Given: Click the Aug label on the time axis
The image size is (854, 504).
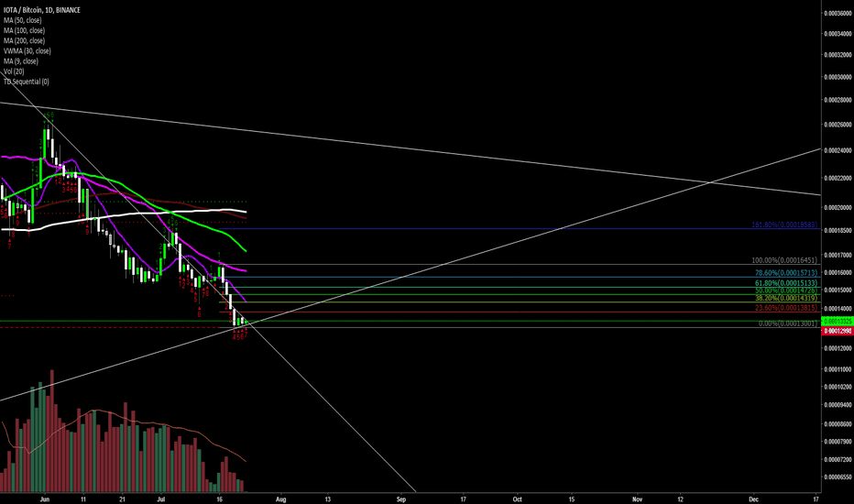Looking at the screenshot, I should point(280,499).
